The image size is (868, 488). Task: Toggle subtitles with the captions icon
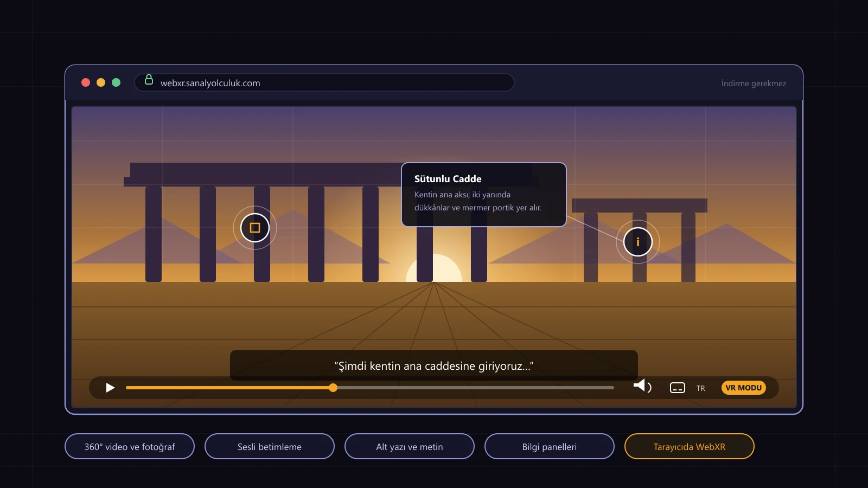(x=678, y=388)
